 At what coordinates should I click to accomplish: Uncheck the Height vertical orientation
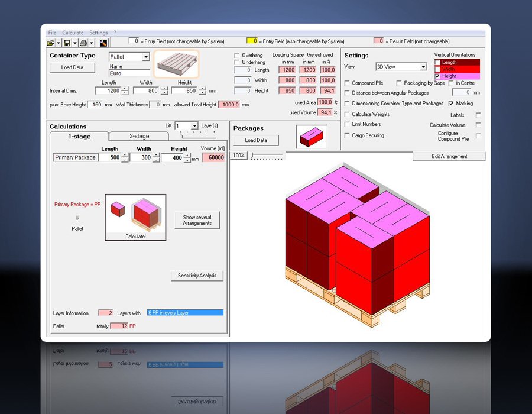click(437, 76)
